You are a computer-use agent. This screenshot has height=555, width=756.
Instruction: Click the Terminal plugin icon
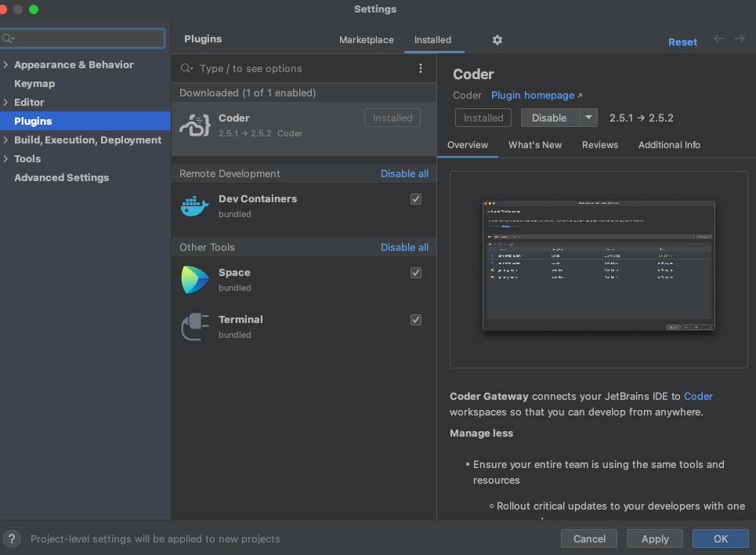(194, 326)
